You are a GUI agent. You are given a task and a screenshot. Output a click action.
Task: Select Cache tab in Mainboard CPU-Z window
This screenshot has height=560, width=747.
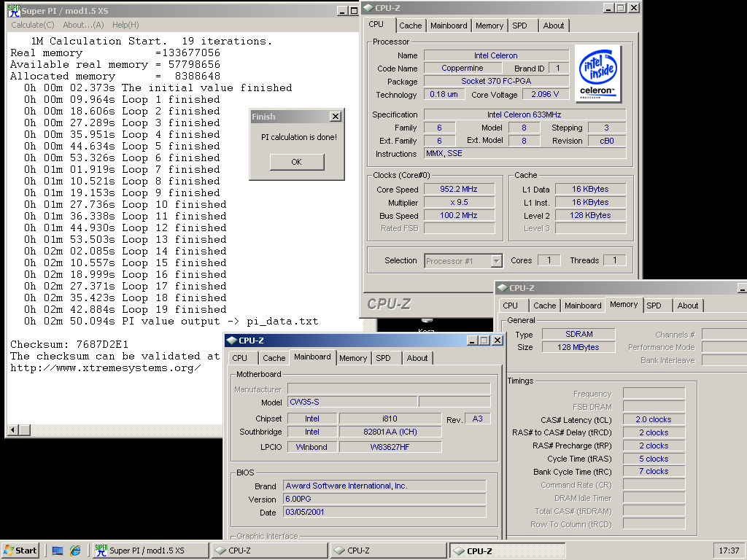[274, 358]
